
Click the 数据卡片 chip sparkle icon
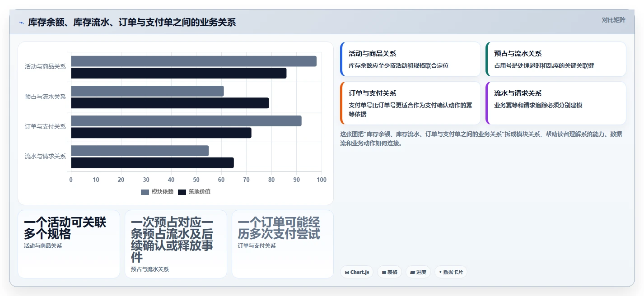(x=440, y=272)
